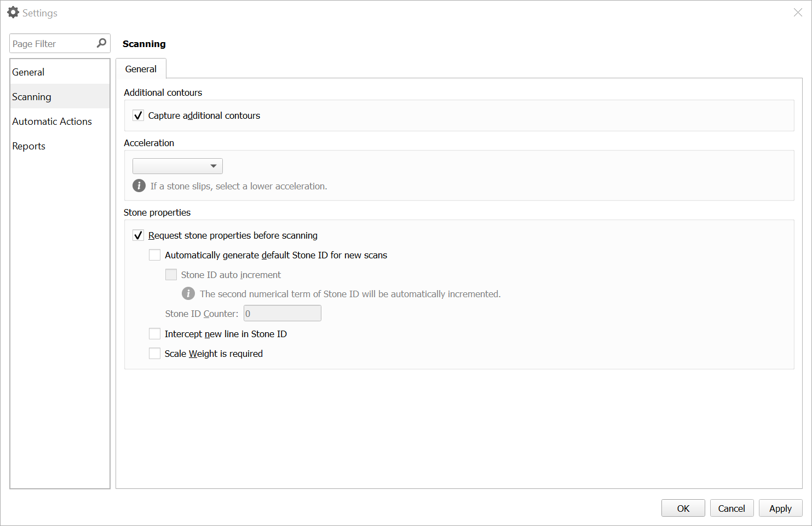Select Scanning in the settings sidebar
Viewport: 812px width, 526px height.
(x=31, y=96)
